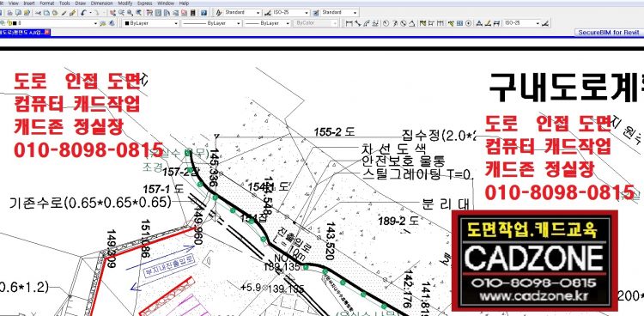Select the Continue Dimension tool

click(x=440, y=23)
